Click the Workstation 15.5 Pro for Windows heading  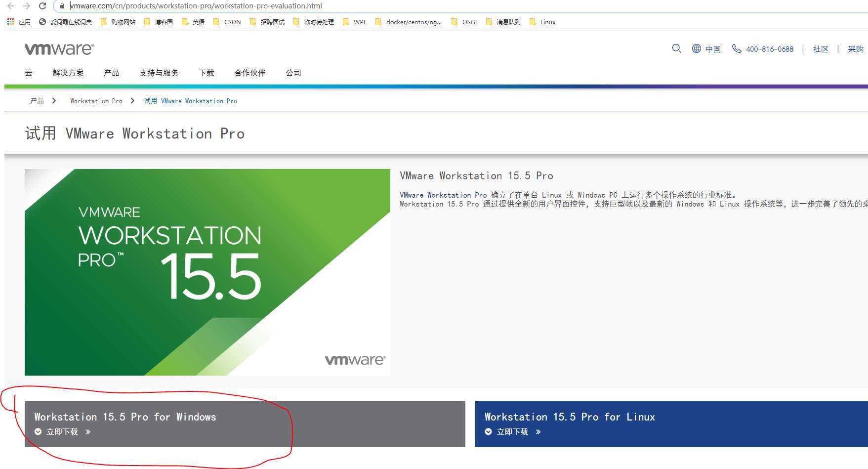[125, 417]
